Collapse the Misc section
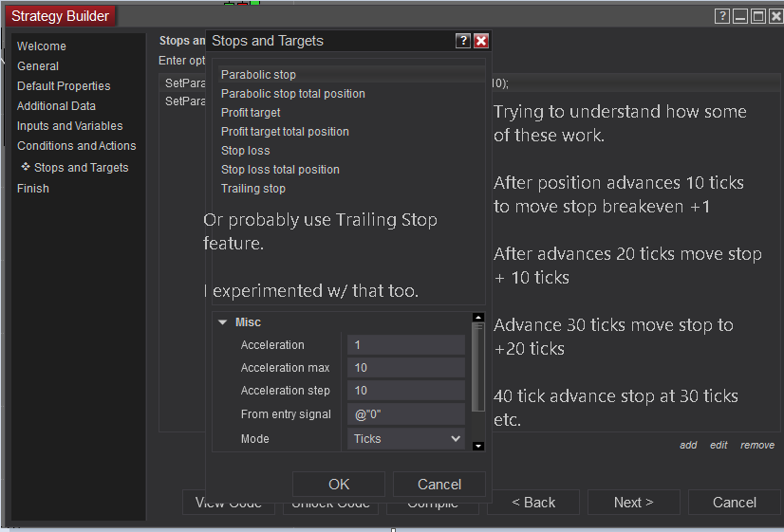Screen dimensions: 784x532 (223, 322)
